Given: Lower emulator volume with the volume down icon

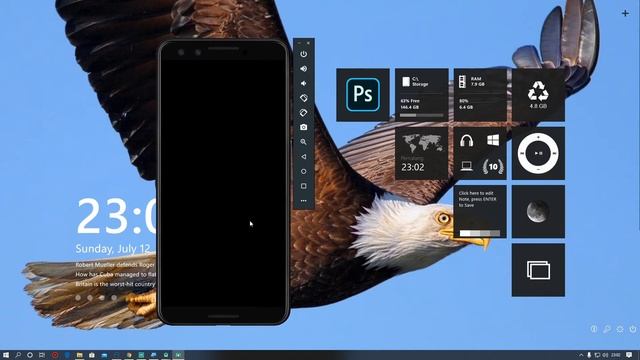Looking at the screenshot, I should pos(303,83).
